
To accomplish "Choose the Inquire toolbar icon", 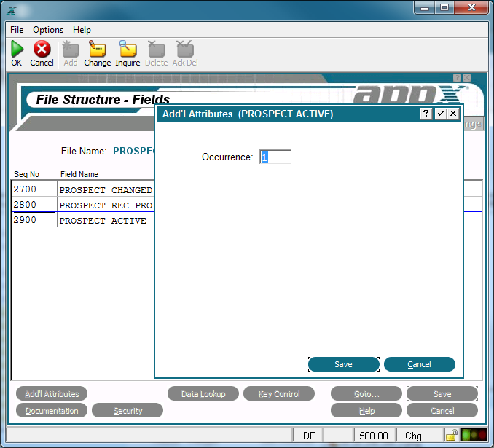I will tap(128, 49).
